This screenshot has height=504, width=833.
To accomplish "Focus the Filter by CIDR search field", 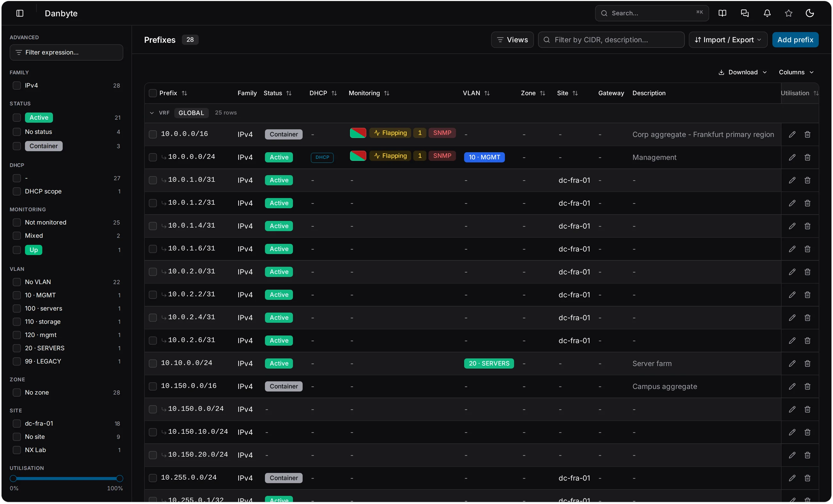I will tap(611, 40).
